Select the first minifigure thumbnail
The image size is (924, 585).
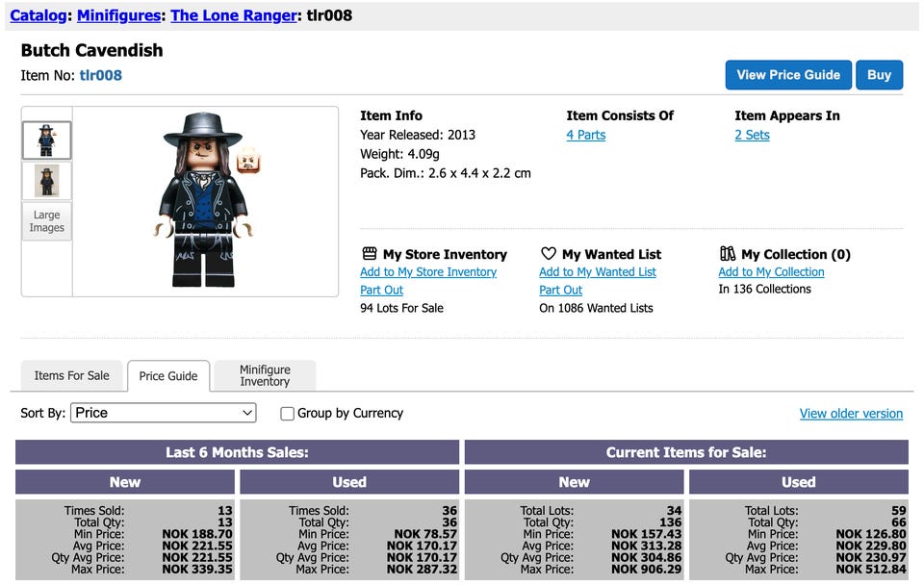pos(46,140)
